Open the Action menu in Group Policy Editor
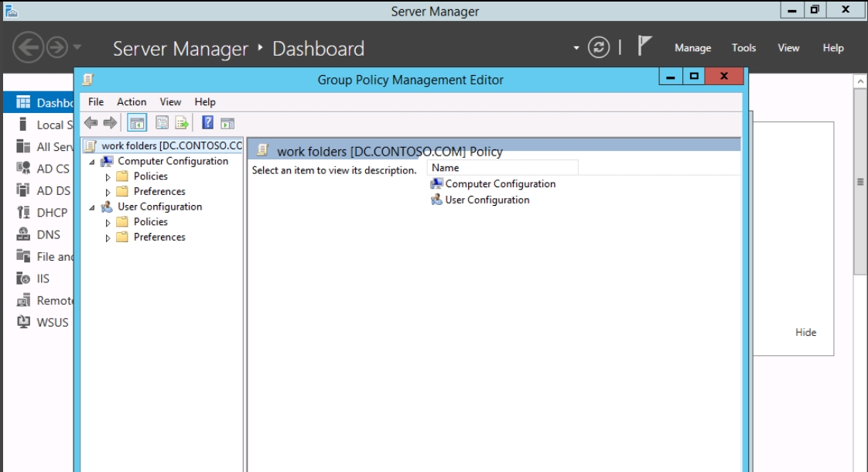This screenshot has width=868, height=472. coord(132,102)
